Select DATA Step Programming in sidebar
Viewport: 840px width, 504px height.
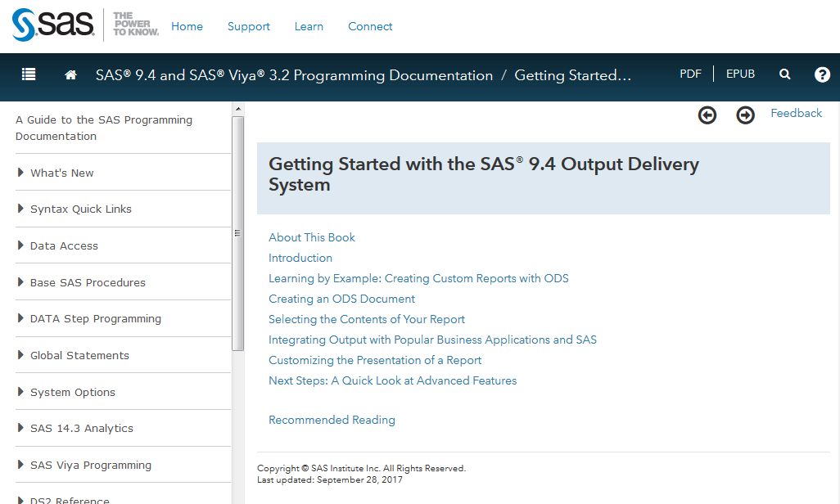pyautogui.click(x=95, y=319)
